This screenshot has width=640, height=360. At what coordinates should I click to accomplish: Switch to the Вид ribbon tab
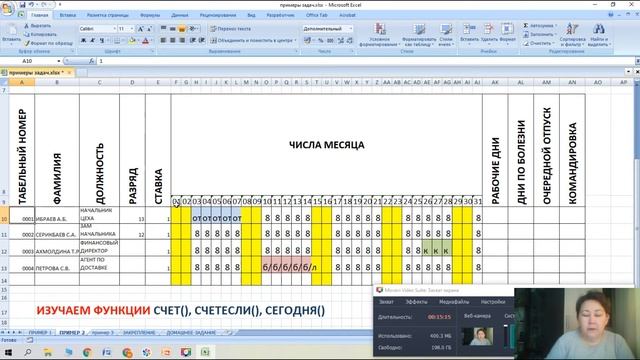pyautogui.click(x=251, y=15)
